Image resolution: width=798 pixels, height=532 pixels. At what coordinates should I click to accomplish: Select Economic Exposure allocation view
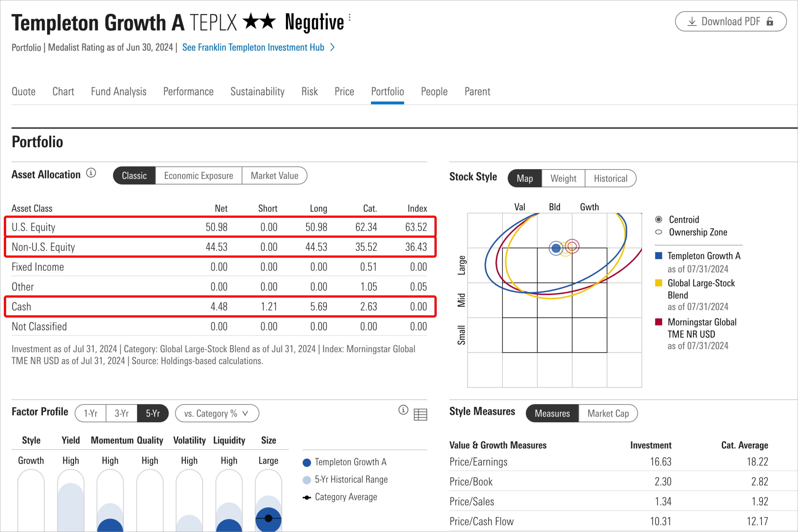pos(198,176)
